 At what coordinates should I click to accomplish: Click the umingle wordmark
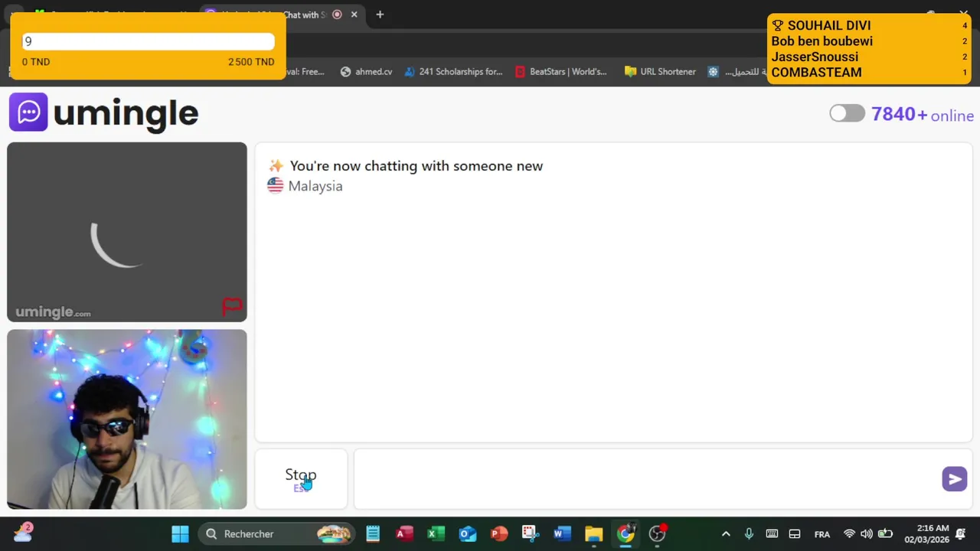[x=126, y=113]
